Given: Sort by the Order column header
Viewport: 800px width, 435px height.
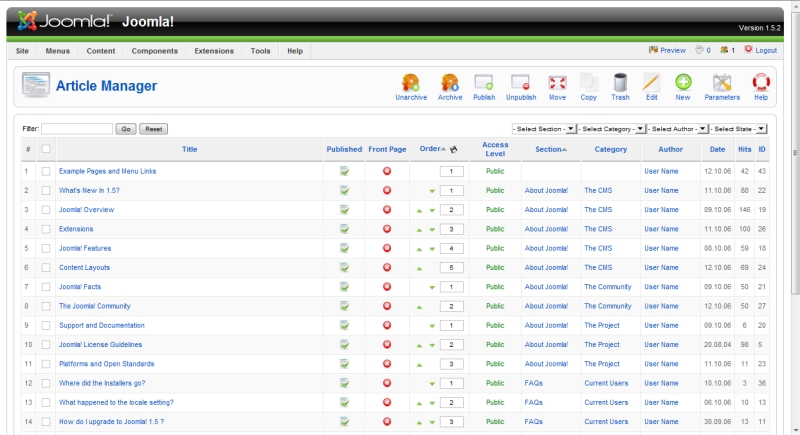Looking at the screenshot, I should tap(430, 149).
